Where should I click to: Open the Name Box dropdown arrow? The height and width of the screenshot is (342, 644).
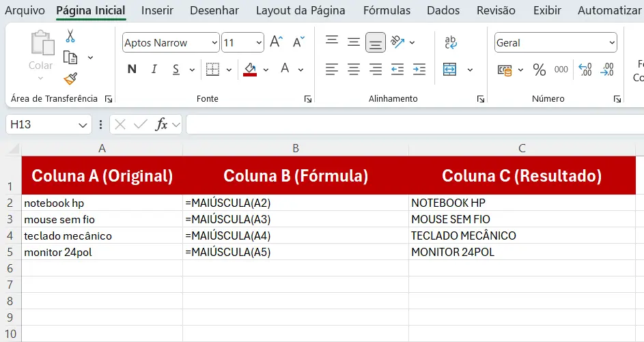coord(83,125)
